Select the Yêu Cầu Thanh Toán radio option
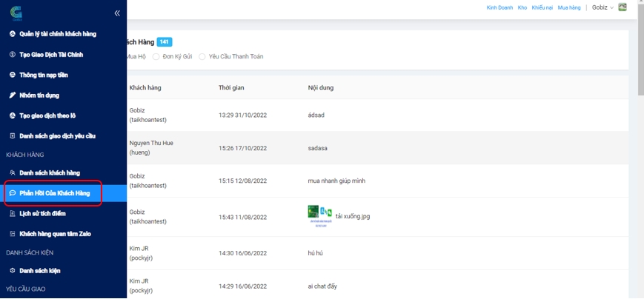Viewport: 644px width, 299px height. tap(202, 57)
